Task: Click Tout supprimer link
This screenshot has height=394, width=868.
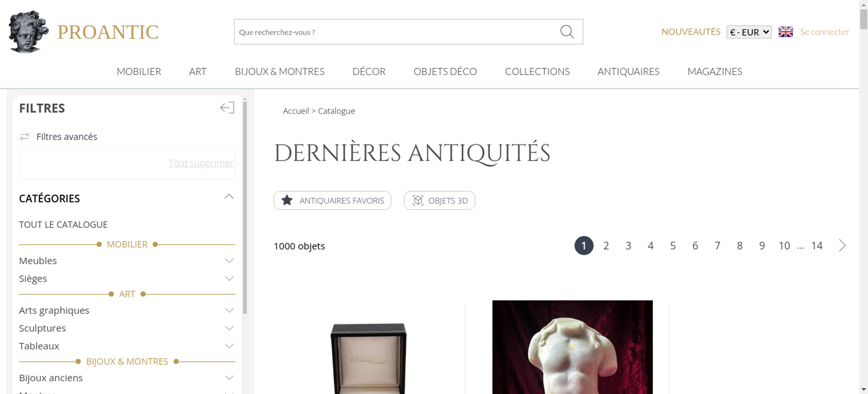Action: point(201,163)
